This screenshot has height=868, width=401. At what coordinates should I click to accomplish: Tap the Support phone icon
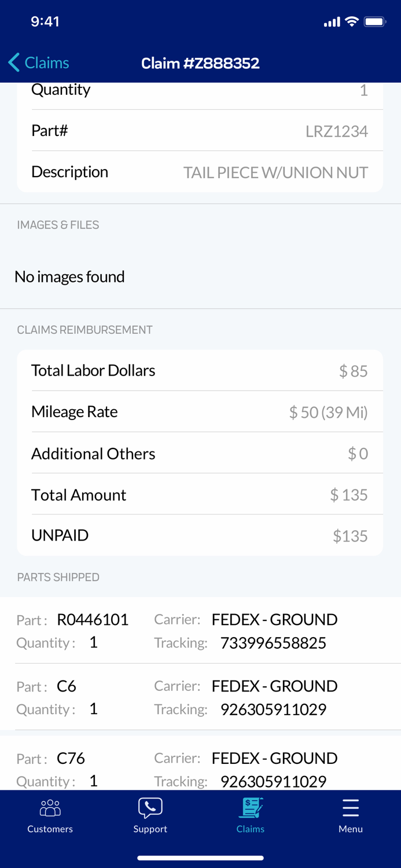[x=150, y=807]
